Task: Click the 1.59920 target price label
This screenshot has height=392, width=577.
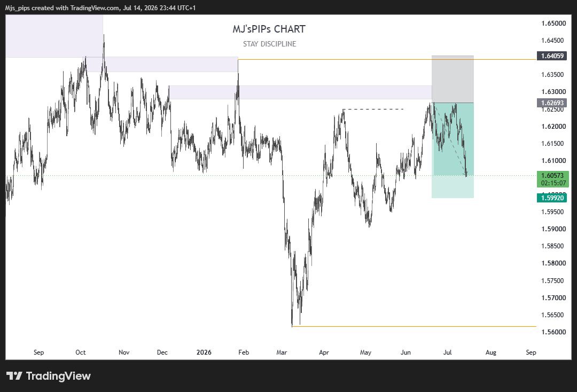Action: point(551,198)
